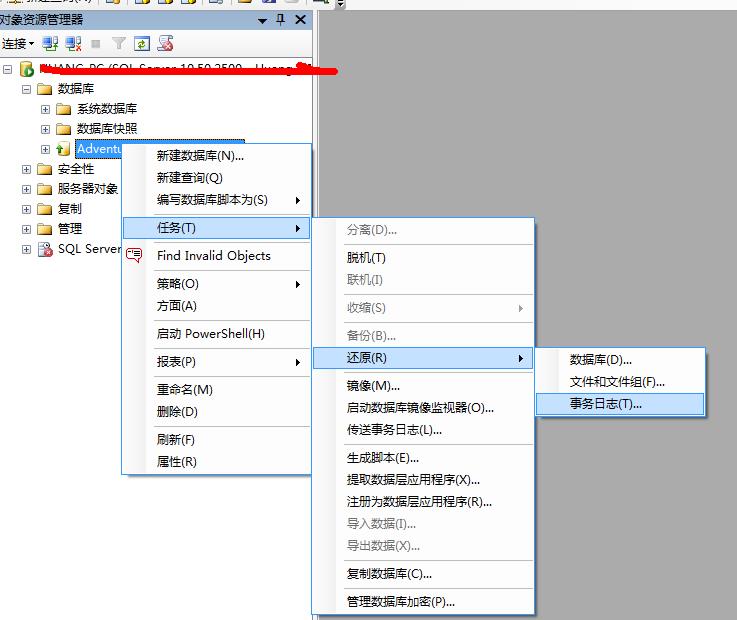
Task: Click the 数据库快照 folder icon
Action: click(63, 129)
